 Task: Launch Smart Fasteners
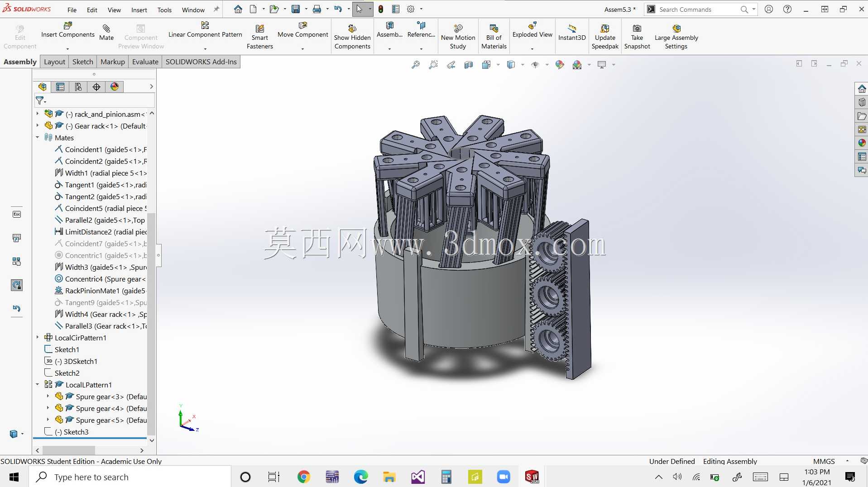click(260, 37)
